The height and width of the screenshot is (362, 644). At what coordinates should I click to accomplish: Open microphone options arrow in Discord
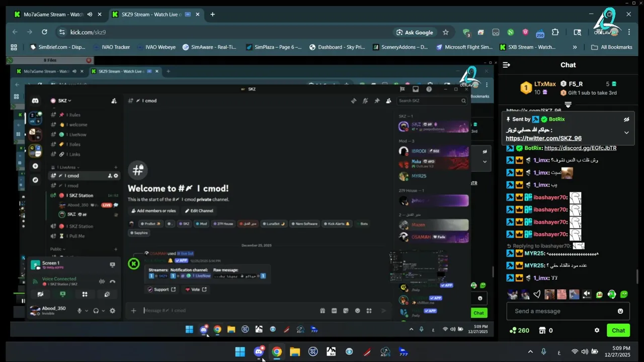[87, 311]
